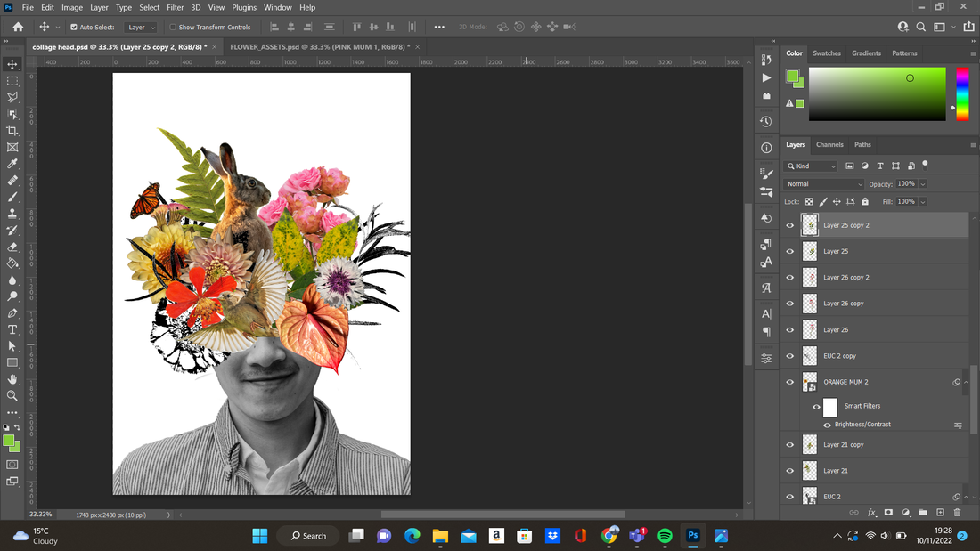Open the Actions play panel icon

pyautogui.click(x=766, y=78)
